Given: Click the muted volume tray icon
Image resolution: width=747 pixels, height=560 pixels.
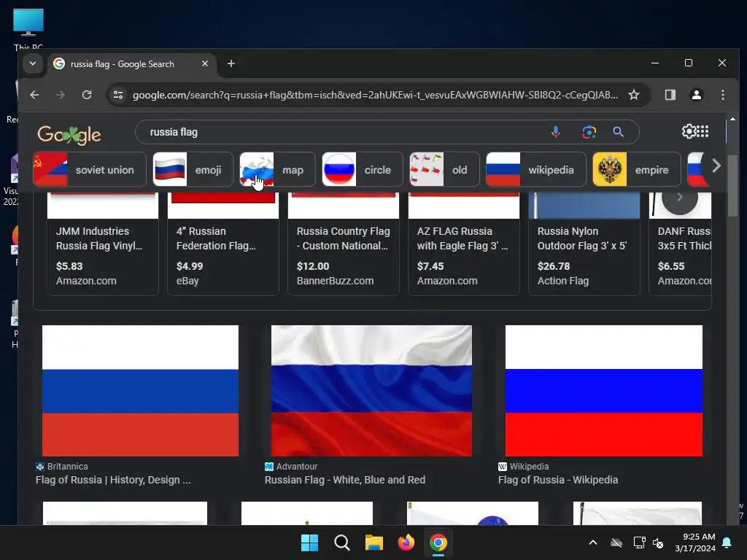Looking at the screenshot, I should coord(658,542).
